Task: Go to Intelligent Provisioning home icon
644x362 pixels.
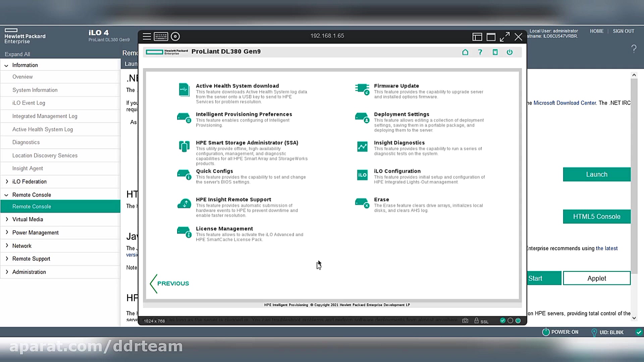Action: tap(465, 52)
